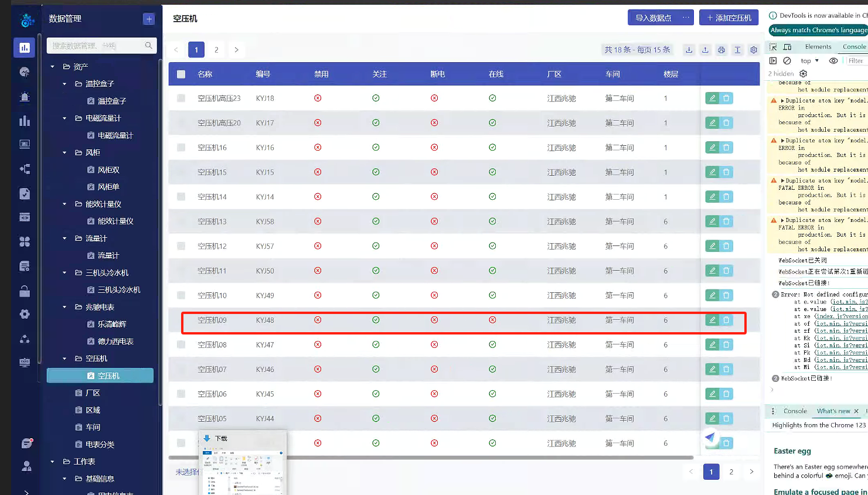The width and height of the screenshot is (868, 495).
Task: Check the checkbox for row 空压机高压20
Action: (x=181, y=123)
